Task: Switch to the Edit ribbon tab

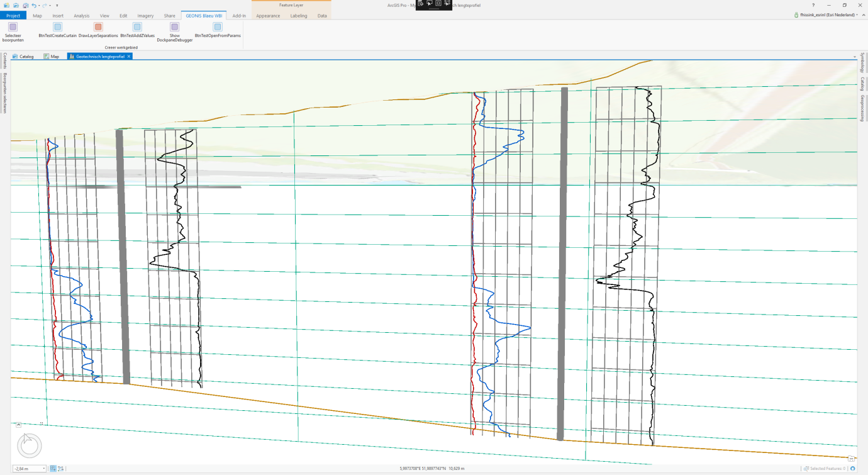Action: [123, 16]
